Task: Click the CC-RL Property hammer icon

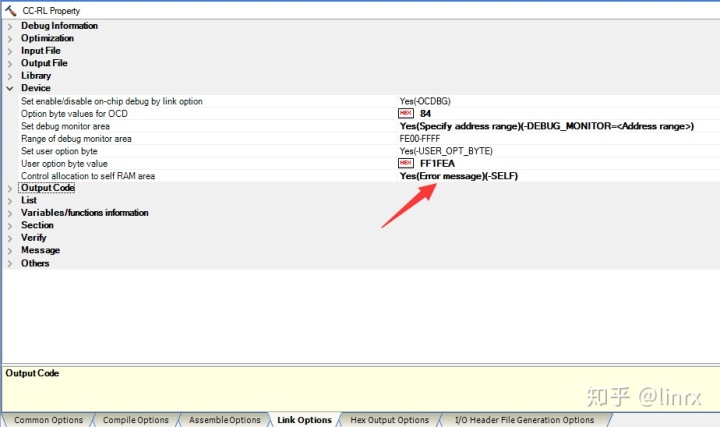Action: (x=11, y=10)
